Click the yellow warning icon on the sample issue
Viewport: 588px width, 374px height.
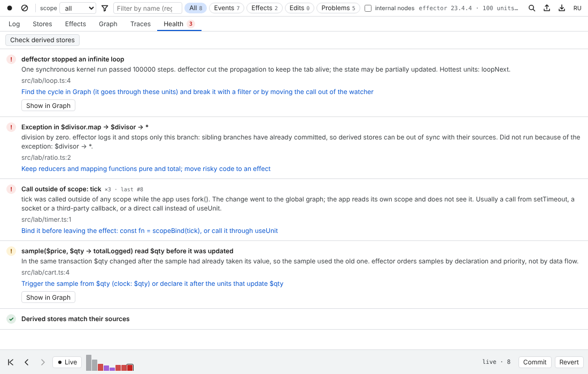pos(11,251)
